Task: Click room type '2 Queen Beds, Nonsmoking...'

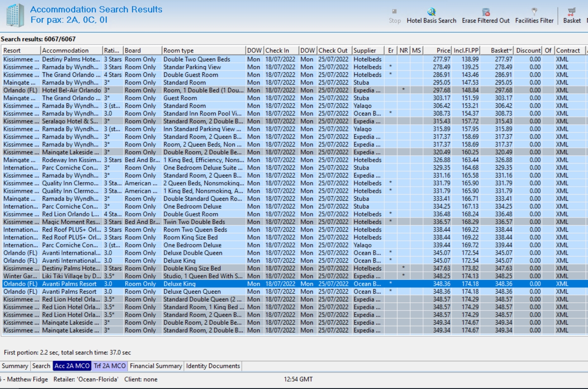Action: tap(204, 183)
